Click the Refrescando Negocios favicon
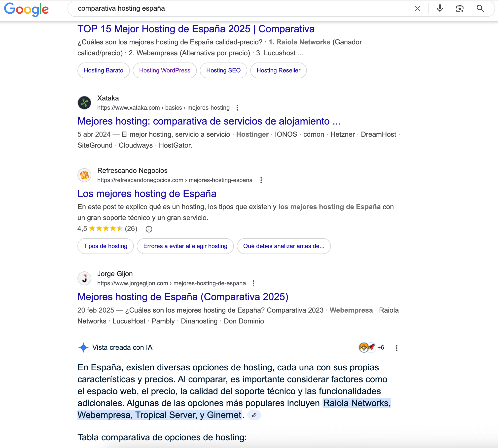Viewport: 498px width, 448px height. coord(84,175)
